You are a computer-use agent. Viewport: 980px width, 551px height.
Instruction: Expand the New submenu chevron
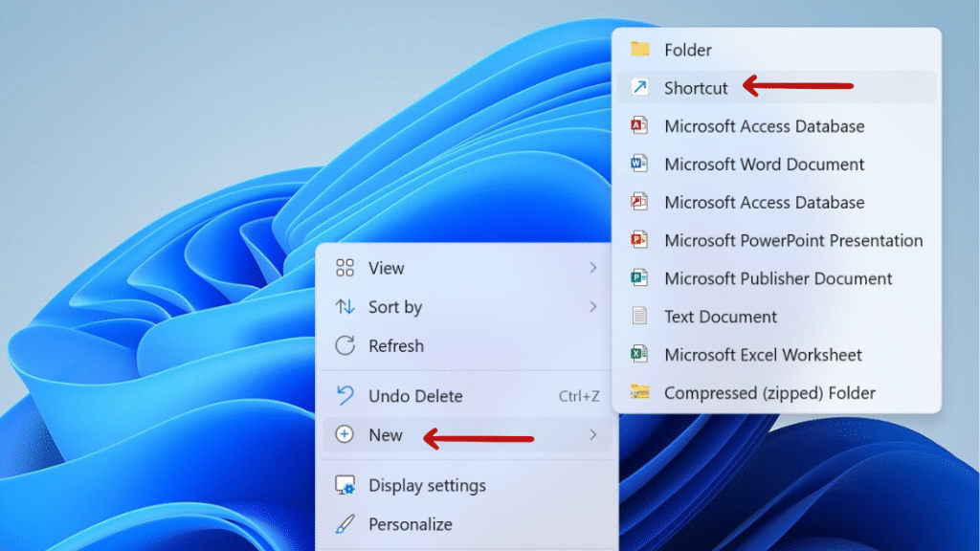click(x=592, y=434)
